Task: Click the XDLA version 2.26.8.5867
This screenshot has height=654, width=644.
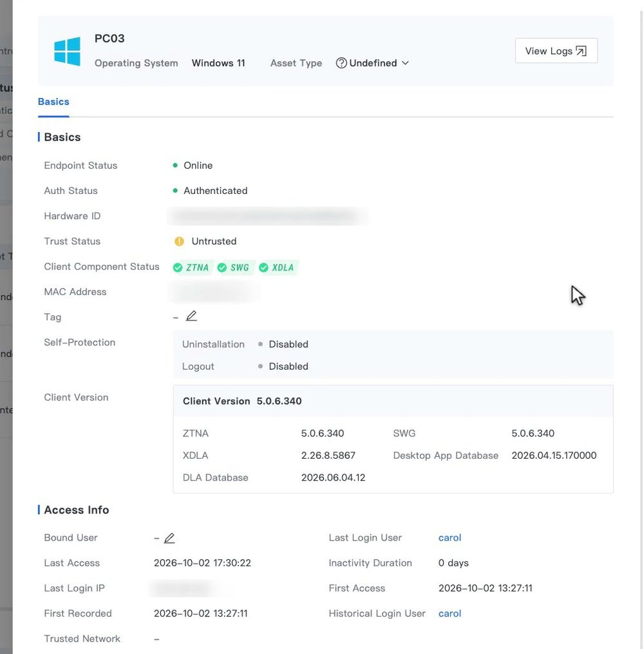Action: coord(328,456)
